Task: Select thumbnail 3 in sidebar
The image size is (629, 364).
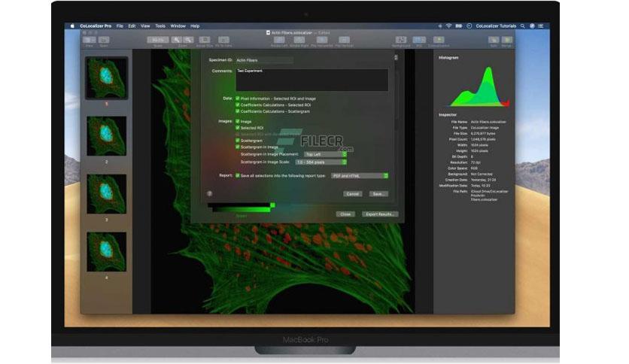Action: (x=106, y=193)
